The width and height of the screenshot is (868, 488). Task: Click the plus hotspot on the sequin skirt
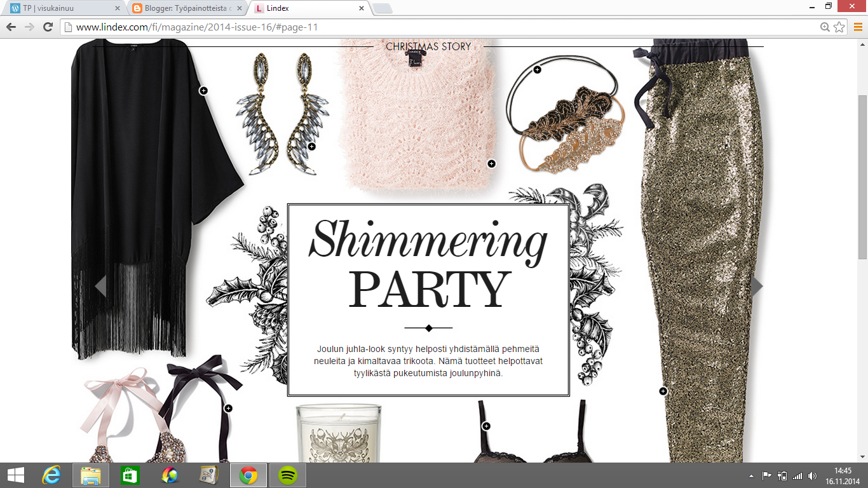coord(663,391)
